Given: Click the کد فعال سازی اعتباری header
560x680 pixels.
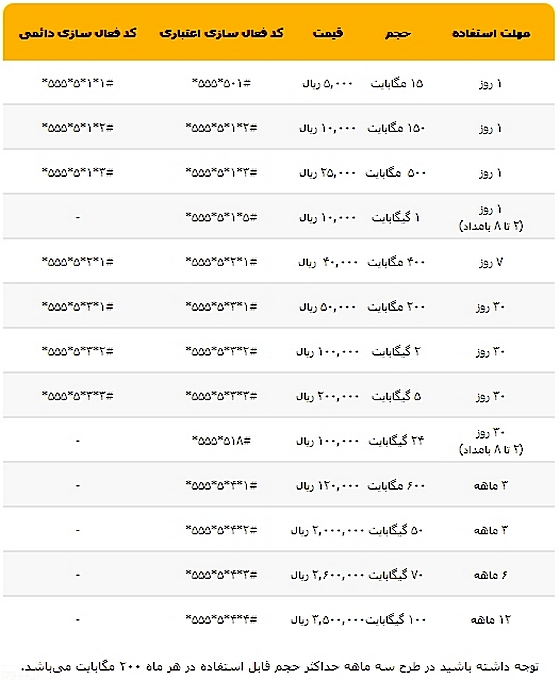Looking at the screenshot, I should pos(221,33).
